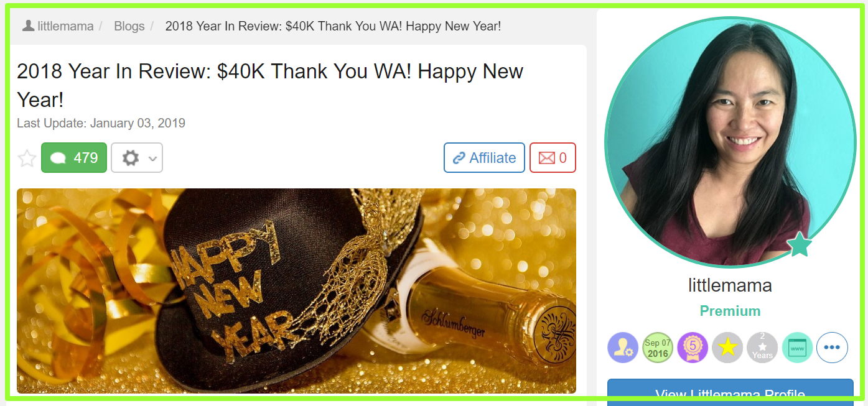Click littlemama's round profile photo

(730, 142)
